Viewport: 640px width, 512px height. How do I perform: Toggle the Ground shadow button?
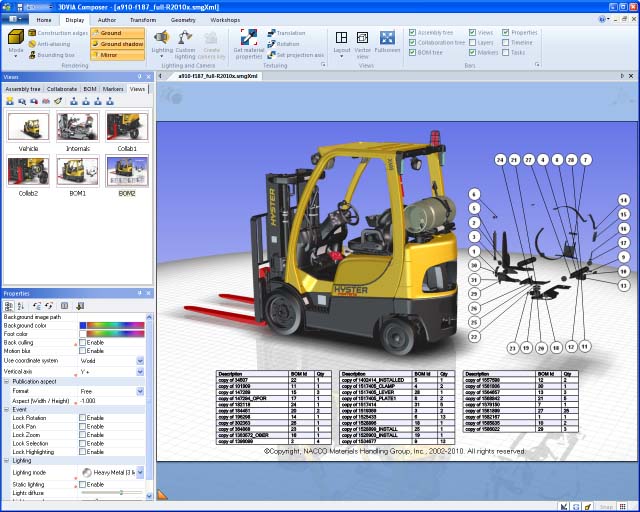coord(118,44)
